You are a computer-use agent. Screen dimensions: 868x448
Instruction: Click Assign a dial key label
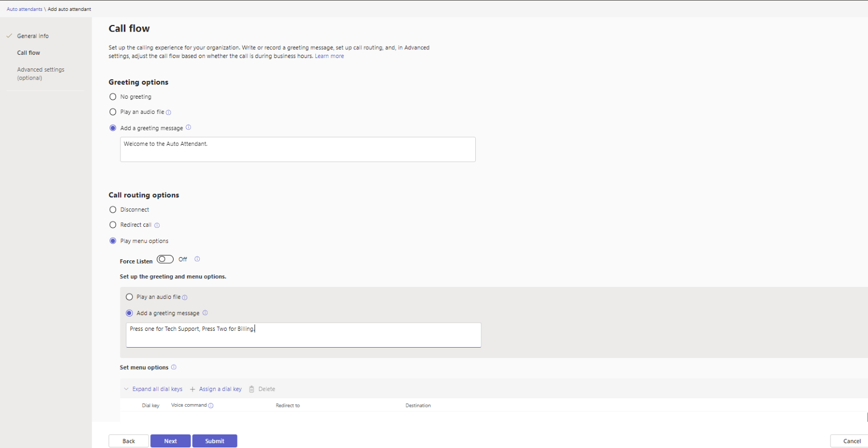(220, 389)
